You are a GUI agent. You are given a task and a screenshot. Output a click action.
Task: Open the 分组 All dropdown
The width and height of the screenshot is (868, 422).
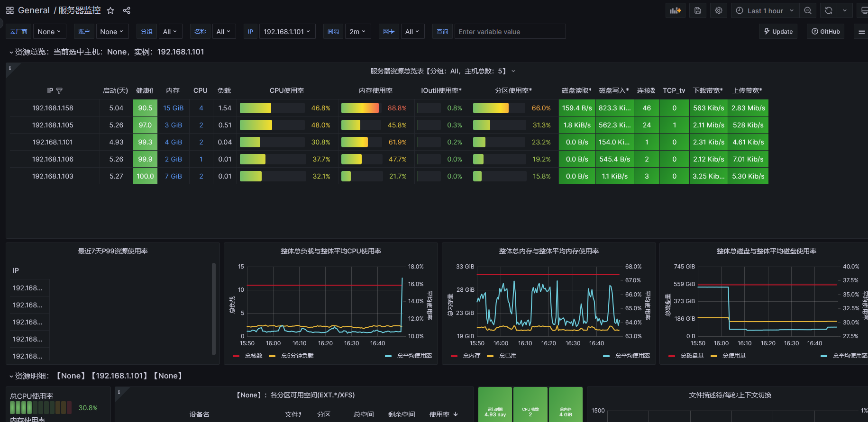170,31
